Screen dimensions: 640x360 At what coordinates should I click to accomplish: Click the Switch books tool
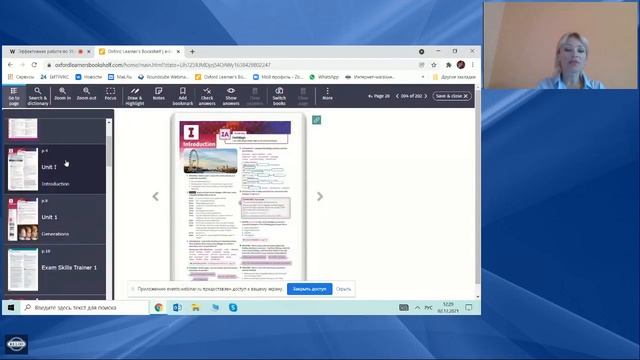tap(279, 96)
